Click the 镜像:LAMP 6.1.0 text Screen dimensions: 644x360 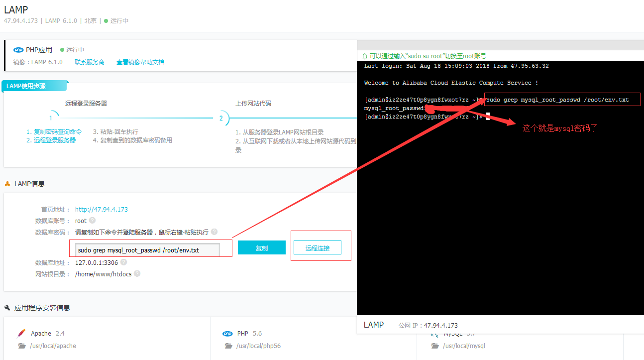pyautogui.click(x=38, y=62)
